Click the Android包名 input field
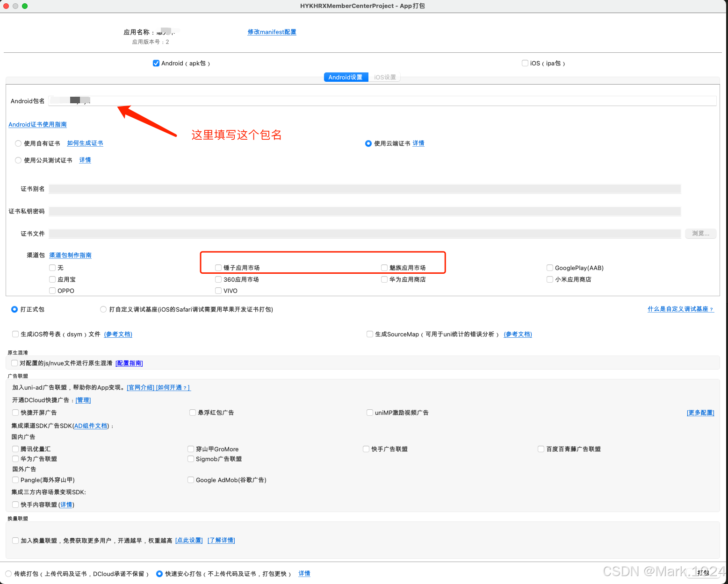 [x=327, y=100]
